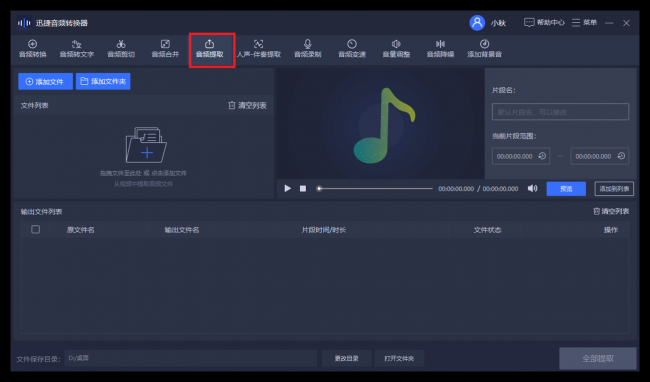Open the 菜单 hamburger menu
Viewport: 650px width, 382px height.
(585, 22)
